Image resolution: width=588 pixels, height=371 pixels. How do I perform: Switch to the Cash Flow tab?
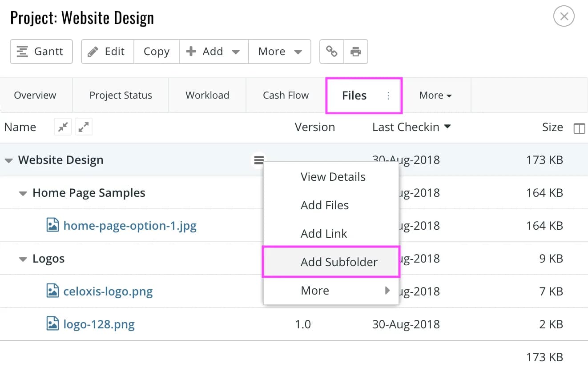point(286,96)
